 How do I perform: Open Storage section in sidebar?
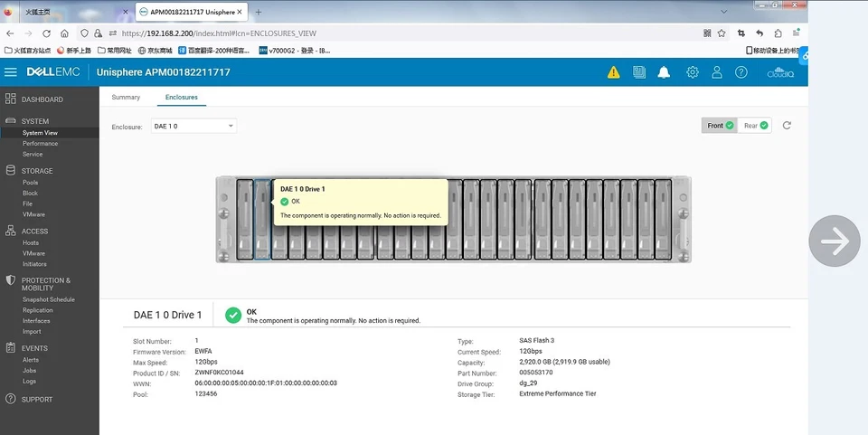click(37, 171)
